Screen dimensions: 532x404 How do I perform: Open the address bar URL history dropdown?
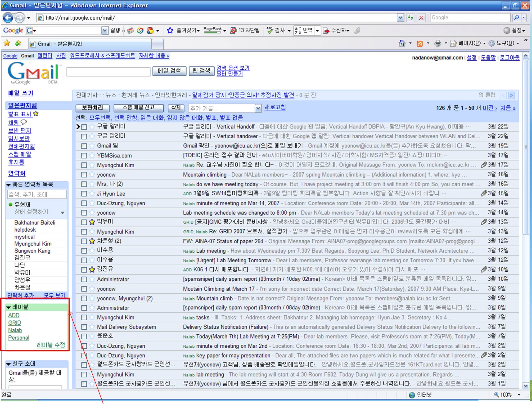click(x=400, y=18)
